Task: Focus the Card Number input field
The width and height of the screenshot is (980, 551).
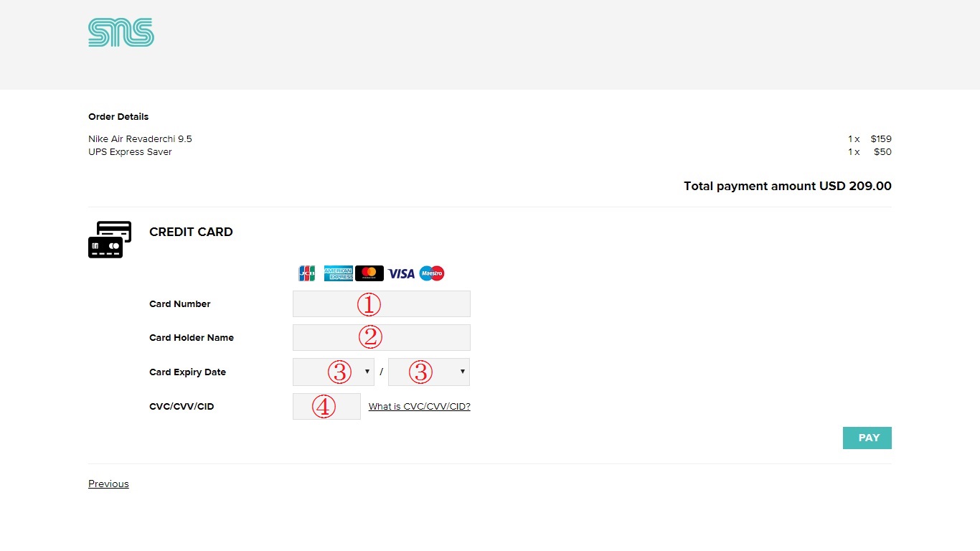Action: [x=381, y=303]
